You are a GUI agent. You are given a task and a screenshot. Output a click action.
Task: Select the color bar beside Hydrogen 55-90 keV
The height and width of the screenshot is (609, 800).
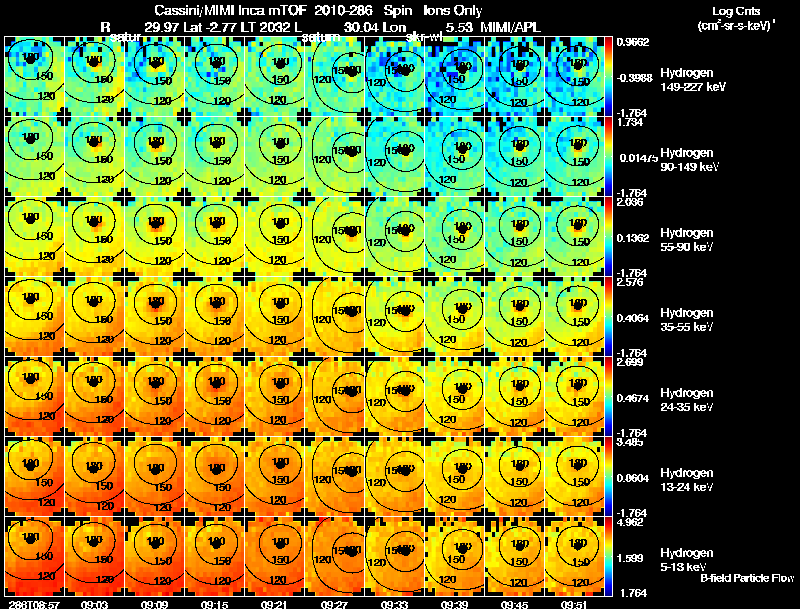point(608,237)
